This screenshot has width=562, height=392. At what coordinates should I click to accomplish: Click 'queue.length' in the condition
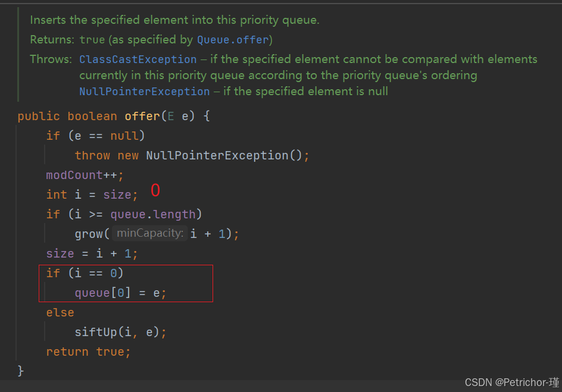pos(153,214)
